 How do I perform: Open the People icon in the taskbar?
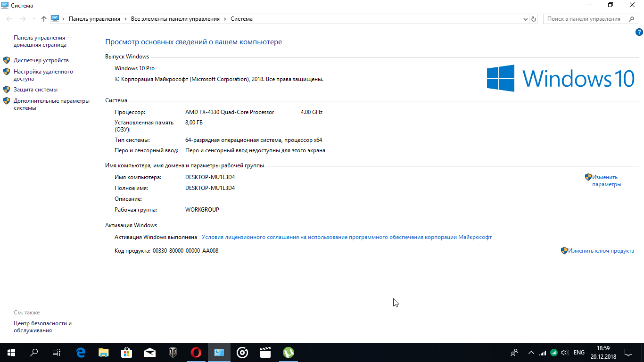coord(514,353)
